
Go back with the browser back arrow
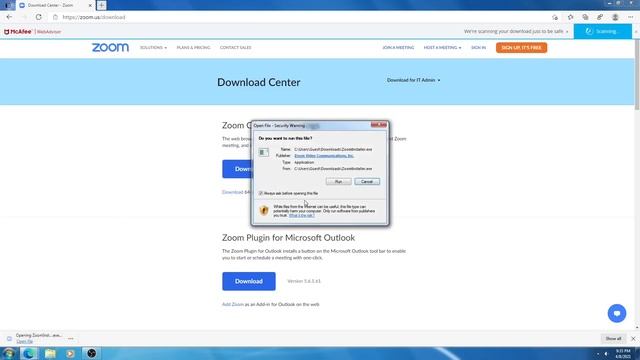9,17
